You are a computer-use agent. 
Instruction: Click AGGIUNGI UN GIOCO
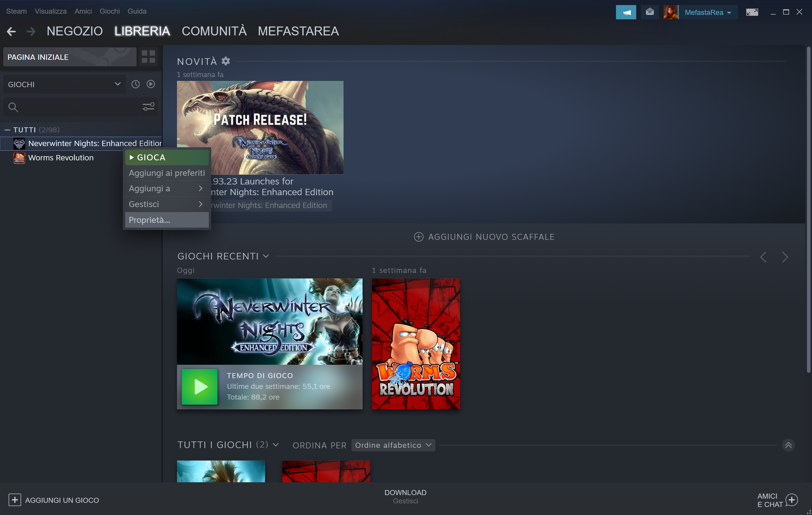pos(54,500)
